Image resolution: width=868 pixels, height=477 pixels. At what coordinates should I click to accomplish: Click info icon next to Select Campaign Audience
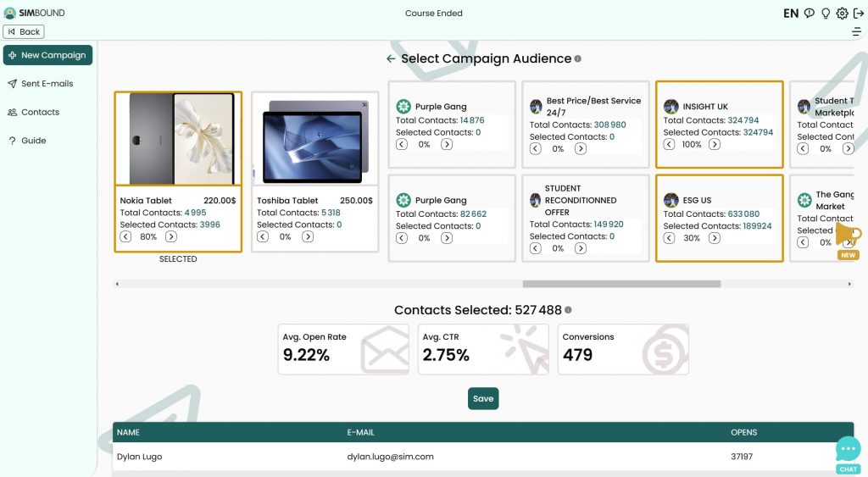[x=578, y=58]
